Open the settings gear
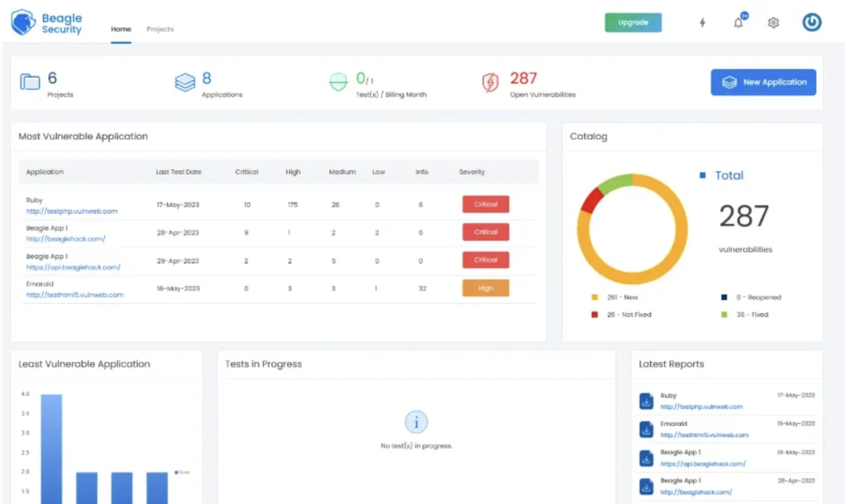The image size is (845, 504). pos(773,23)
